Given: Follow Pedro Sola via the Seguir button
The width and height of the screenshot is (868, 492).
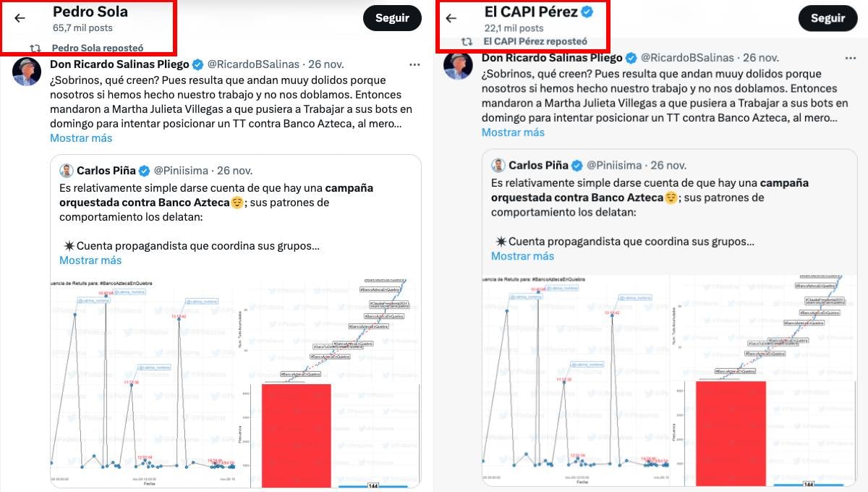Looking at the screenshot, I should point(392,17).
